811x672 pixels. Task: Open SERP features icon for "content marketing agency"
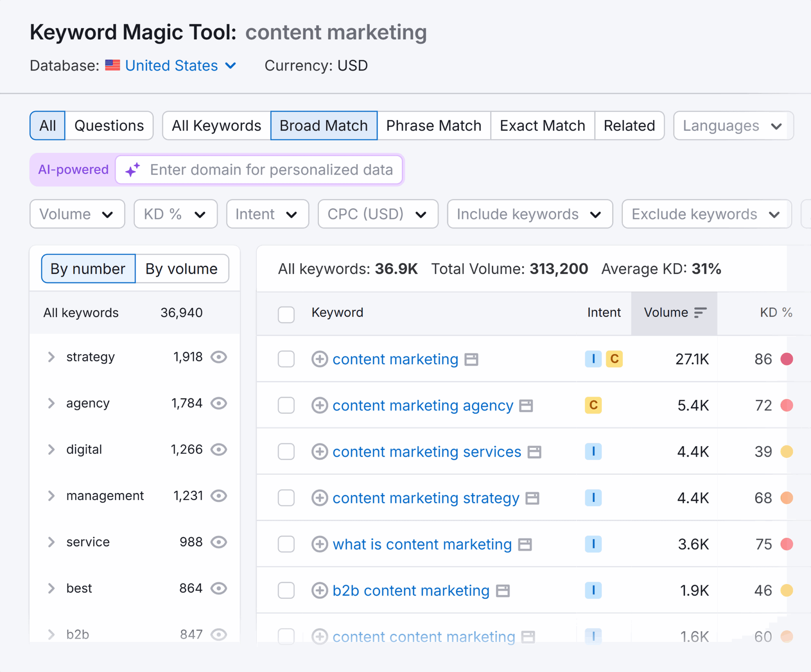click(x=526, y=405)
